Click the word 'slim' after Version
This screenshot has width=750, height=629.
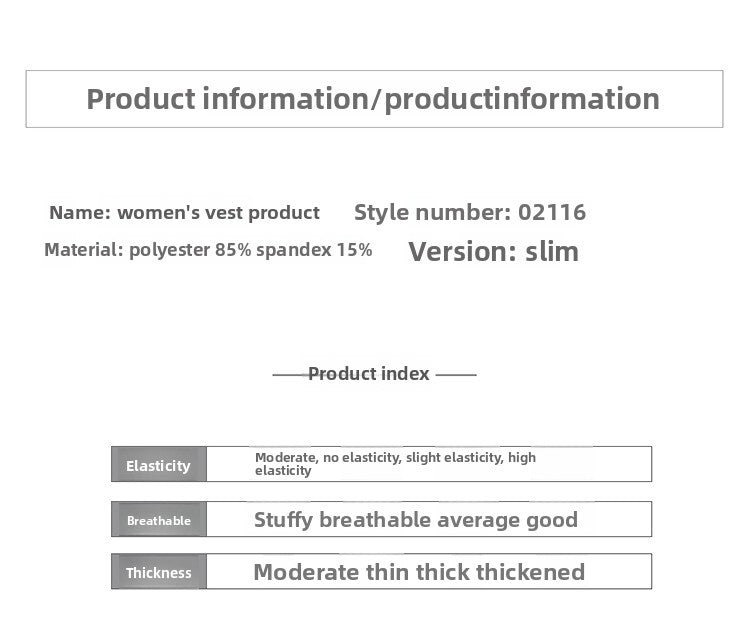tap(552, 251)
